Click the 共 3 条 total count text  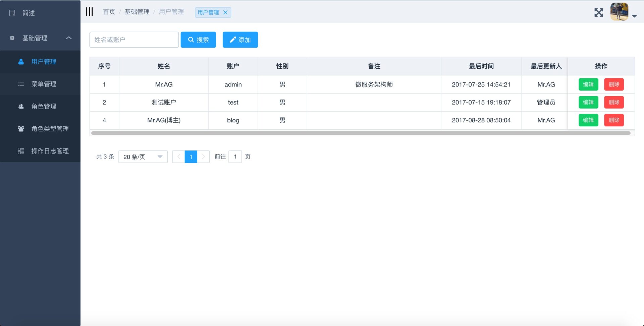[105, 156]
